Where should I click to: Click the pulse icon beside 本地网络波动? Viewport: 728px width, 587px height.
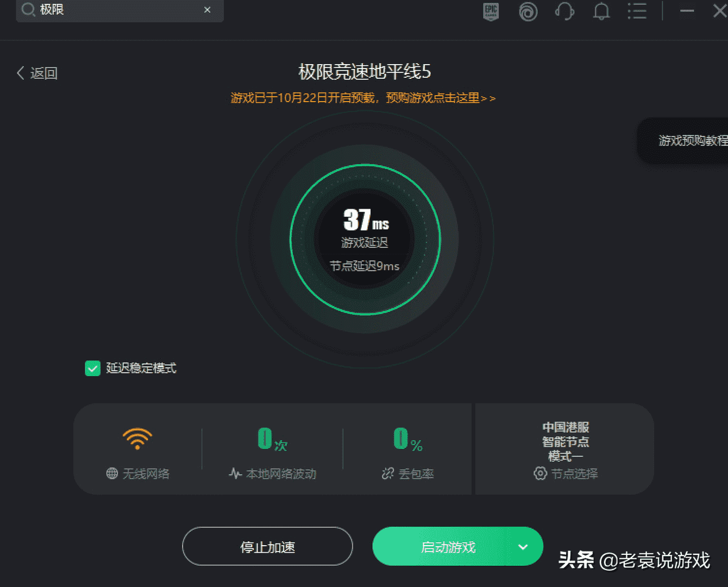[x=235, y=473]
